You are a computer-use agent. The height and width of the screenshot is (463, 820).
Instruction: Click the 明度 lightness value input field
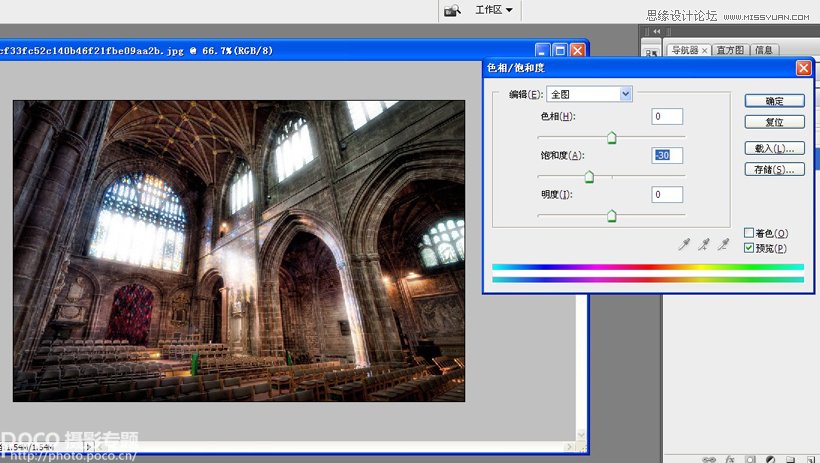pyautogui.click(x=667, y=194)
